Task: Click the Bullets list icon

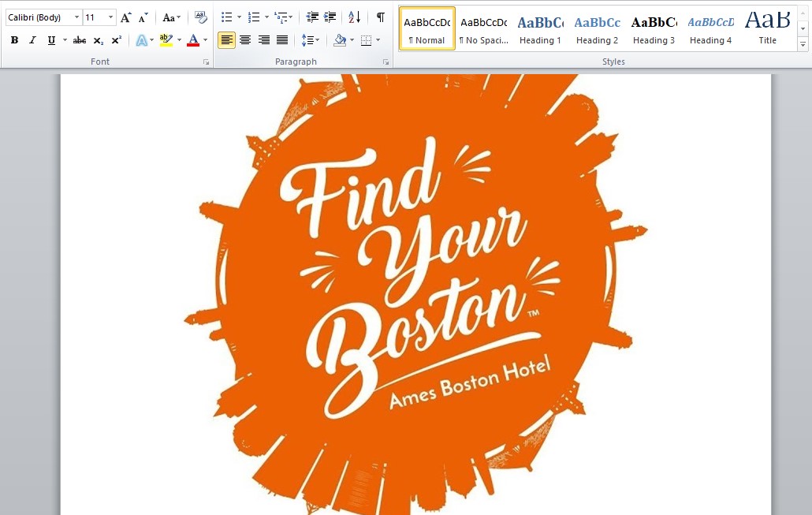Action: [227, 17]
